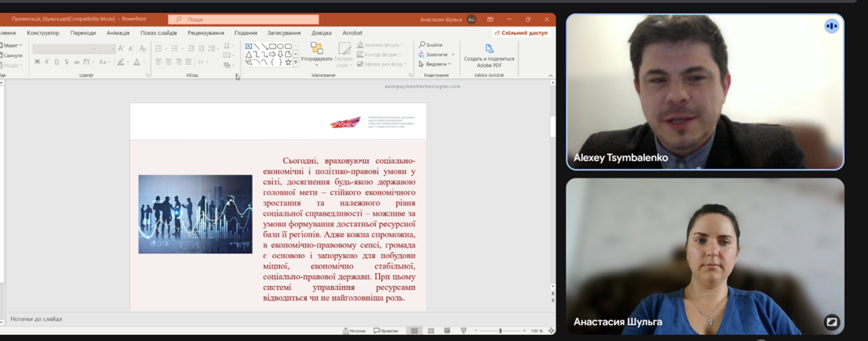Click the zoom slider
The width and height of the screenshot is (868, 341).
(x=500, y=331)
